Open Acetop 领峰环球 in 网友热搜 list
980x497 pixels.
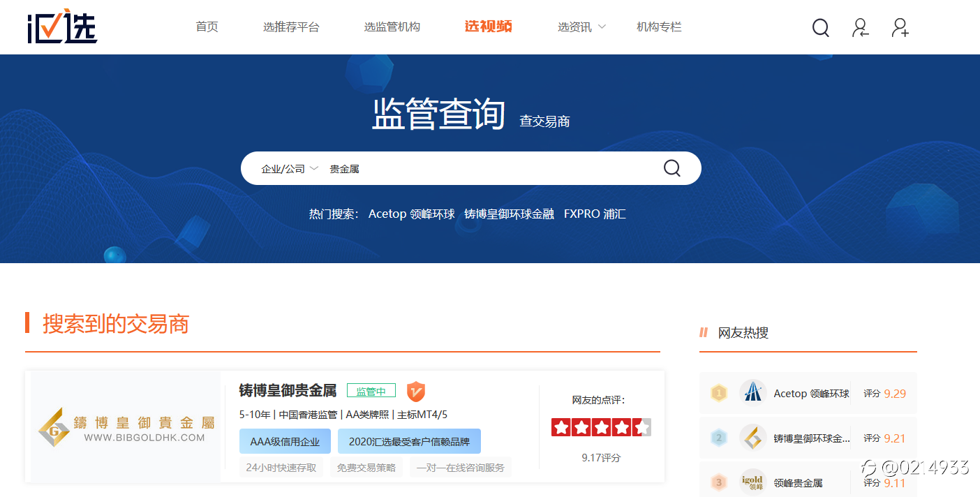tap(811, 393)
